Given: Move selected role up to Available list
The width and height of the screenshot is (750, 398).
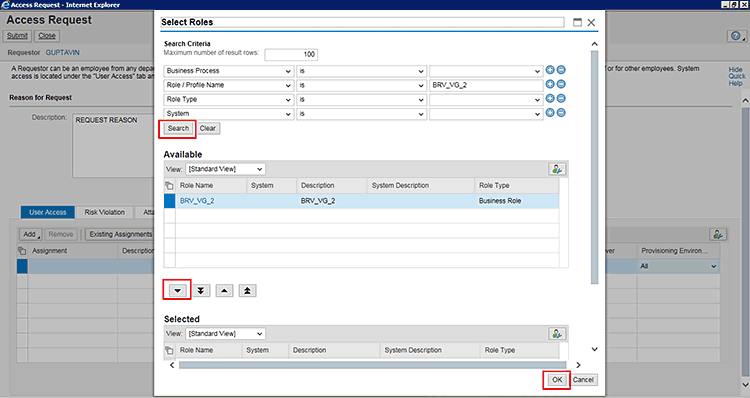Looking at the screenshot, I should (x=224, y=290).
